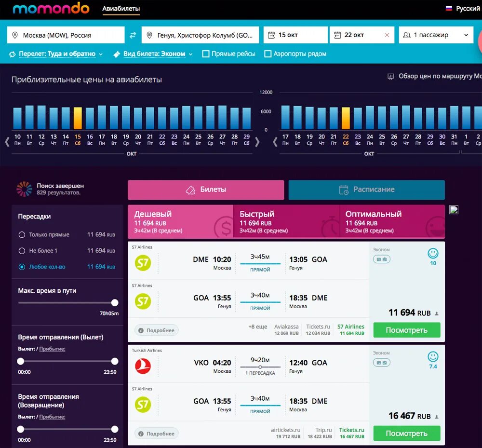Click the S7 Airlines logo on DME 10:20 flight
The width and height of the screenshot is (482, 448).
(143, 263)
